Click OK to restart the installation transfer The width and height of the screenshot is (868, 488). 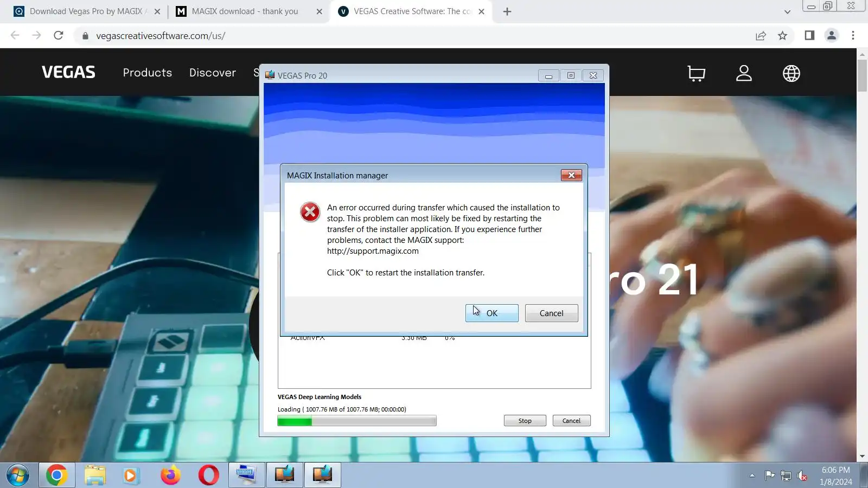tap(492, 313)
